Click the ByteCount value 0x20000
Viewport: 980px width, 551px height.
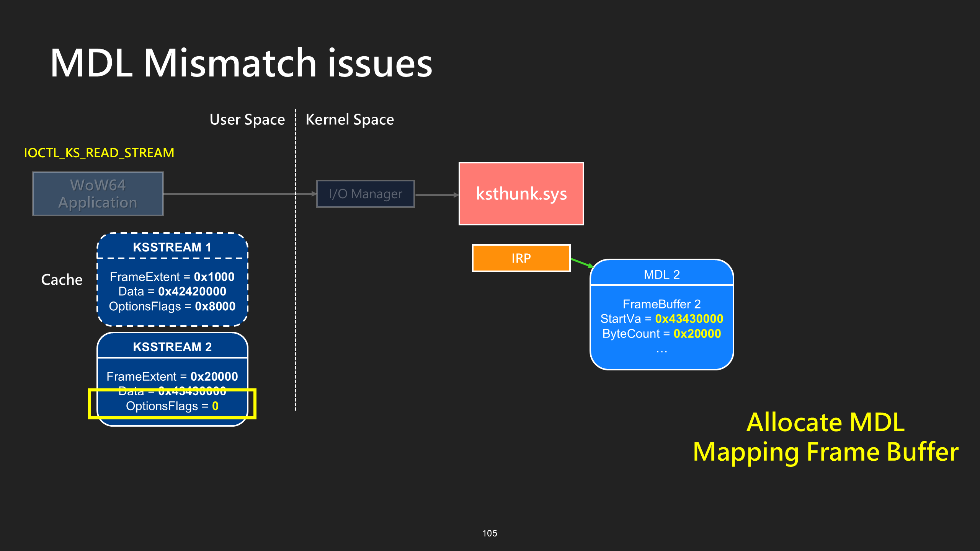point(697,334)
